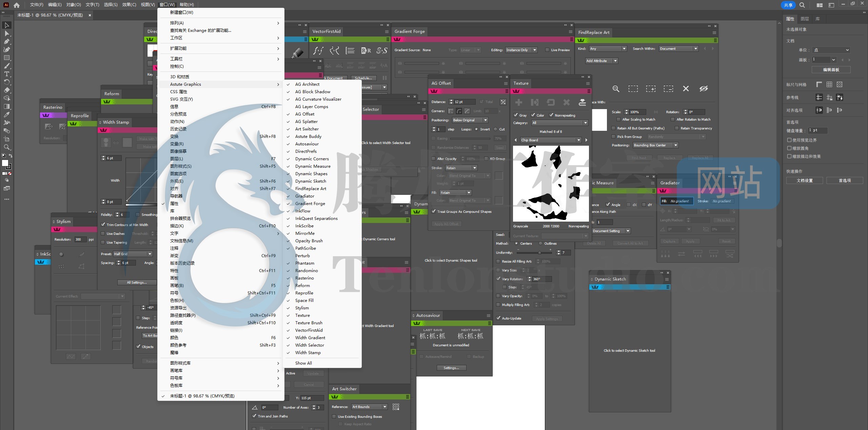Select the Selection (black arrow) tool

coord(6,25)
